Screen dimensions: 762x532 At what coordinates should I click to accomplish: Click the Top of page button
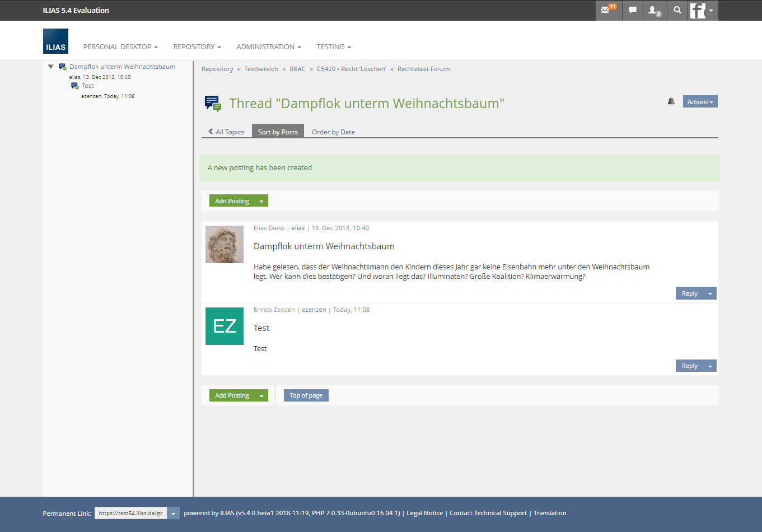tap(306, 396)
